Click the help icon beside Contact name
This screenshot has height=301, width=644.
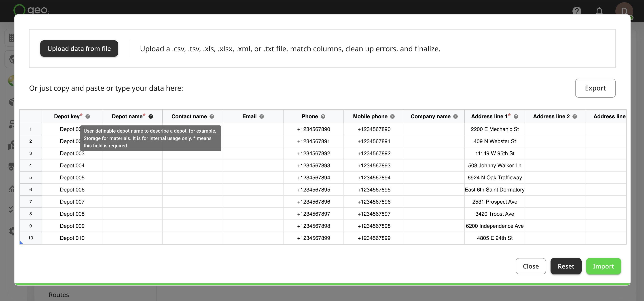point(212,116)
